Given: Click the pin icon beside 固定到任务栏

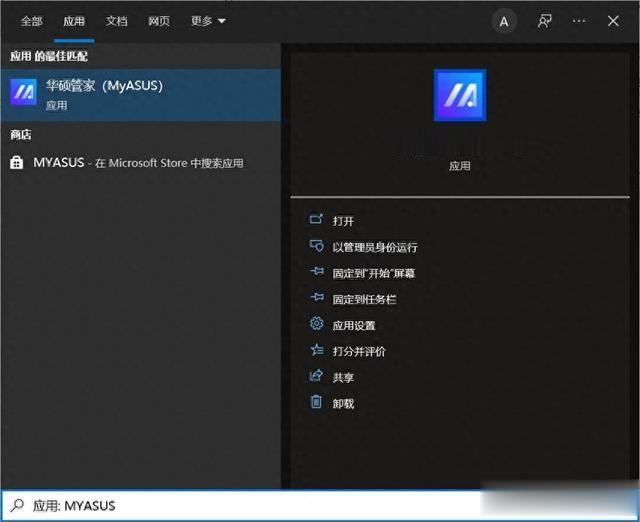Looking at the screenshot, I should click(317, 298).
